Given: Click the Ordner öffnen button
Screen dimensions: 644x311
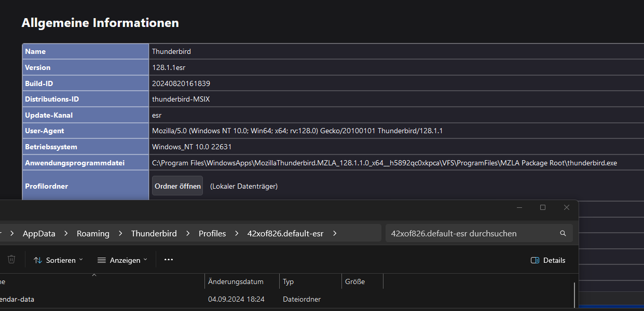Looking at the screenshot, I should coord(177,186).
